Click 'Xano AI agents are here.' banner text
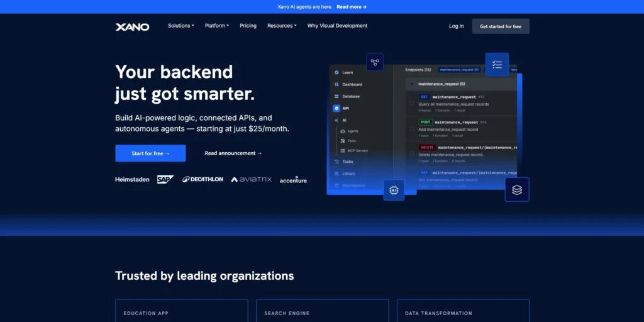The width and height of the screenshot is (644, 322). (305, 6)
